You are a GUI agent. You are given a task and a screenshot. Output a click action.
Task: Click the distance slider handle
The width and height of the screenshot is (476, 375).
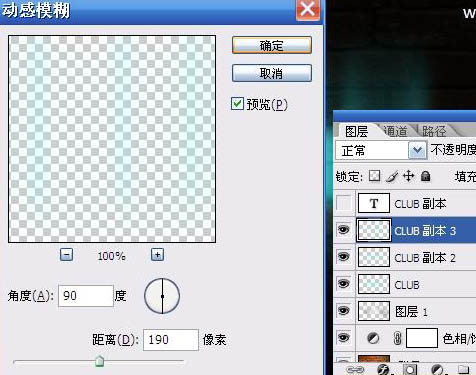pos(99,361)
